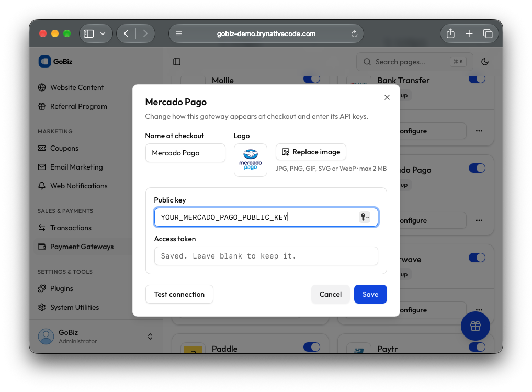Click Configure on Bank Transfer card
The width and height of the screenshot is (532, 392).
point(433,131)
